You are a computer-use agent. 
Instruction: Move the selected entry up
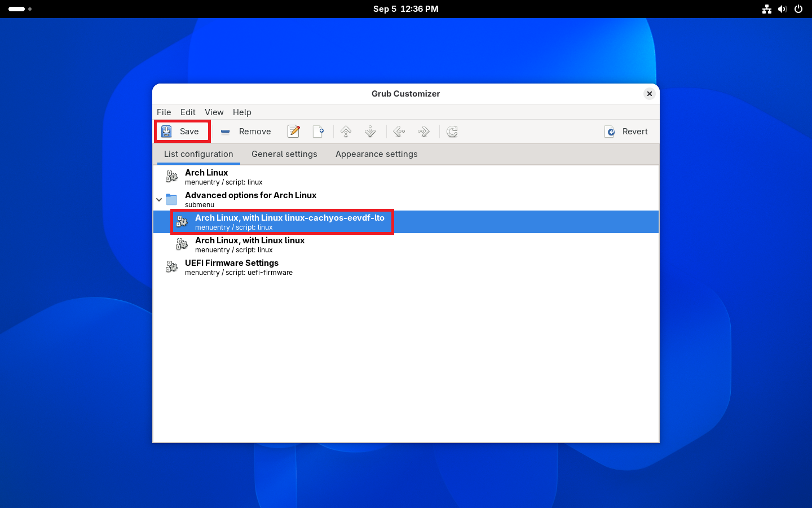(x=346, y=132)
